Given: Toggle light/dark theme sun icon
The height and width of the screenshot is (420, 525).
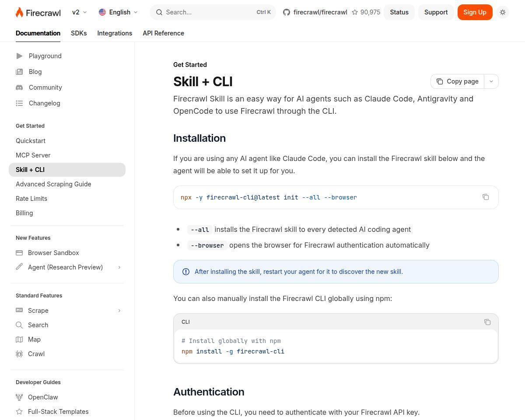Looking at the screenshot, I should click(x=503, y=12).
